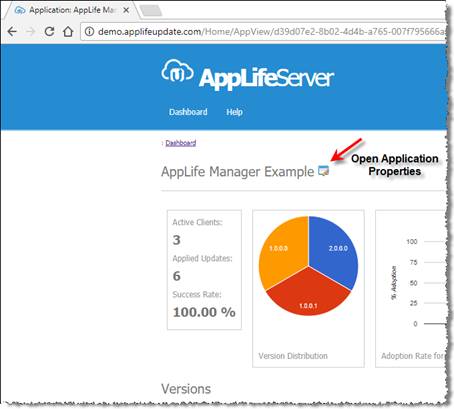This screenshot has height=409, width=454.
Task: Select the blue 2.0.0.0 pie slice
Action: click(x=335, y=250)
